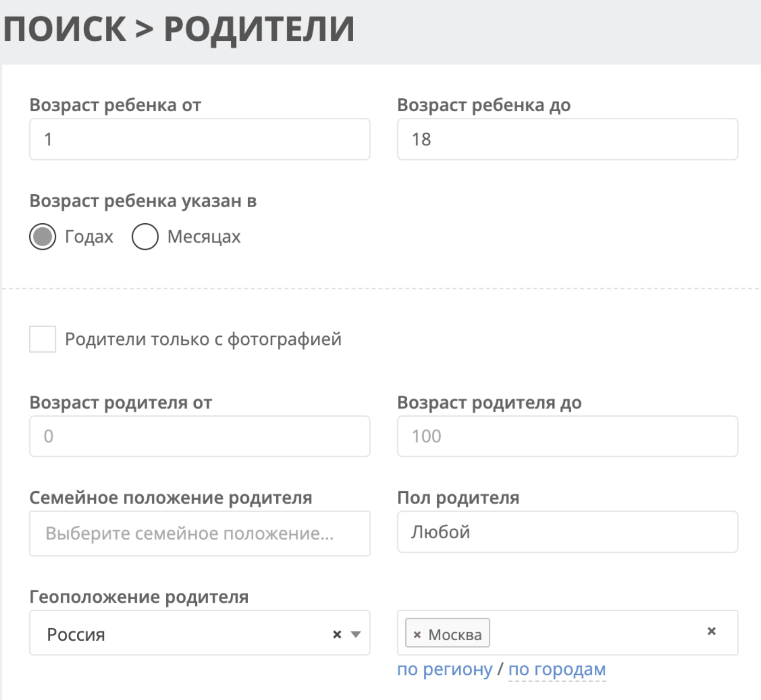This screenshot has width=761, height=700.
Task: Enable 'Родители только с фотографией' checkbox
Action: pos(42,339)
